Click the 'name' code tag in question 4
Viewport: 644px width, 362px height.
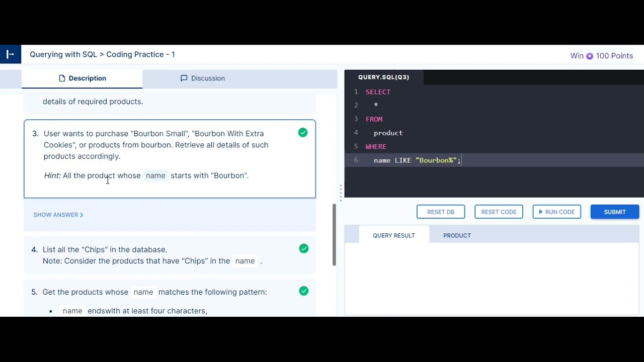[245, 261]
